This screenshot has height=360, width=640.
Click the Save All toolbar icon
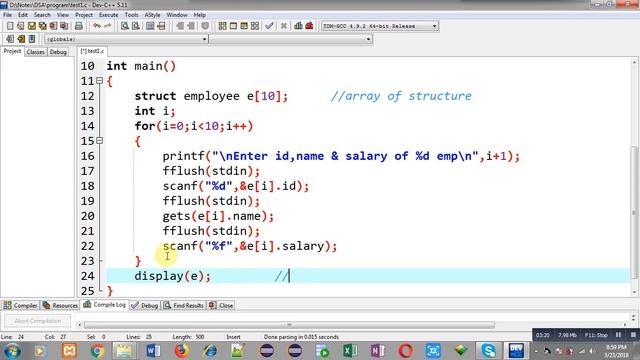42,26
